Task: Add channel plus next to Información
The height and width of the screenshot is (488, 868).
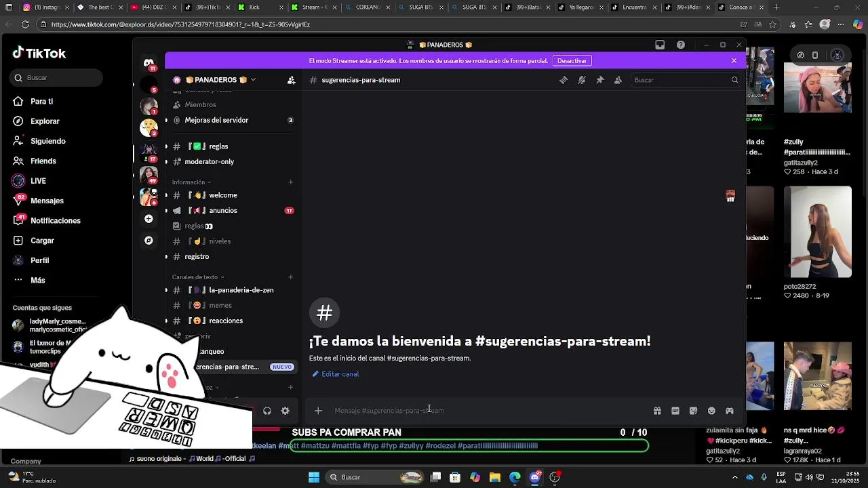Action: [x=291, y=182]
